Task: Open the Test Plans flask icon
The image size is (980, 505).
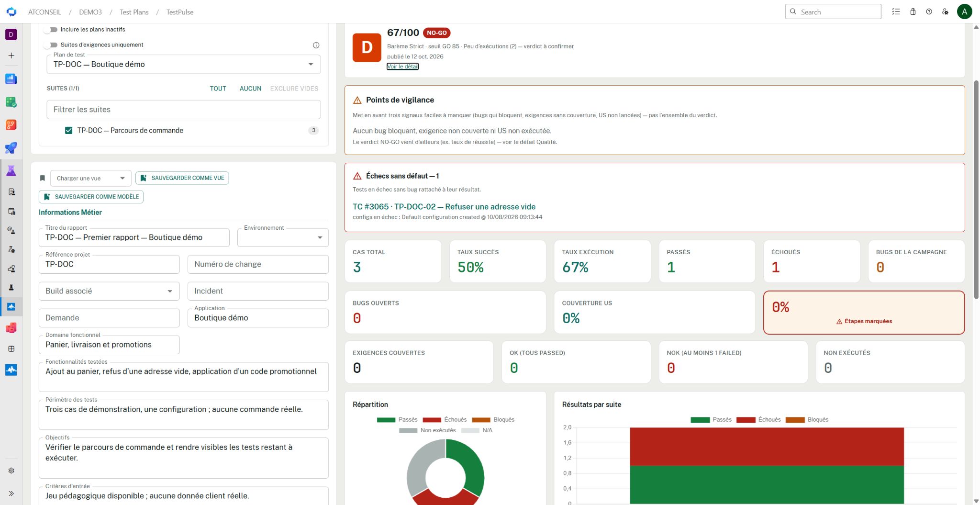Action: tap(11, 171)
